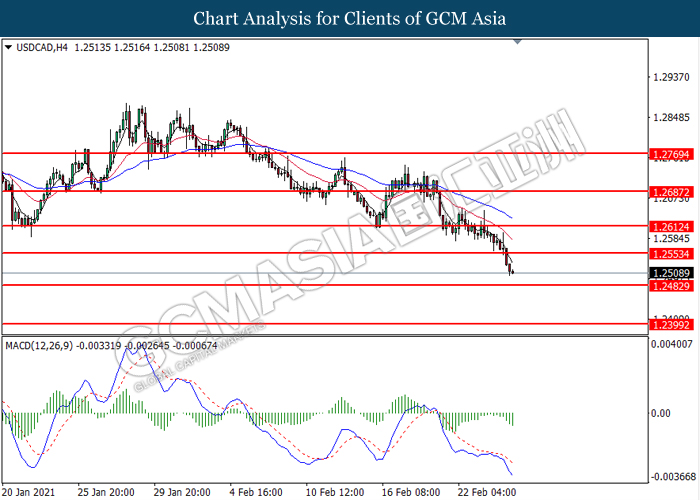Screen dimensions: 700x500
Task: Click the 1.28485 price axis value
Action: pos(671,118)
